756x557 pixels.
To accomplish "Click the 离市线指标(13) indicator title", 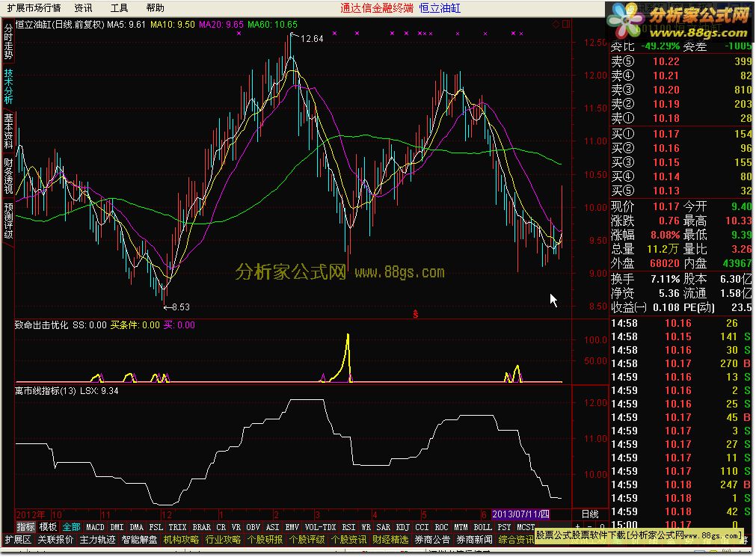I will [x=46, y=390].
